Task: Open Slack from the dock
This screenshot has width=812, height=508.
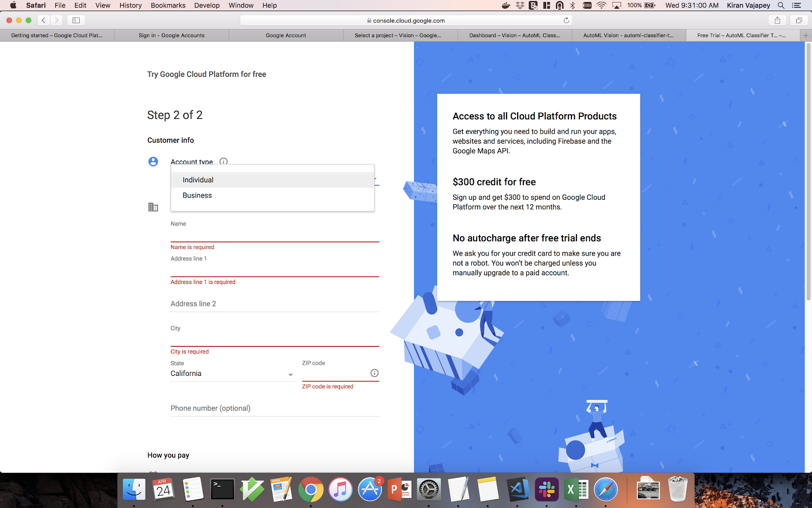Action: [x=547, y=490]
